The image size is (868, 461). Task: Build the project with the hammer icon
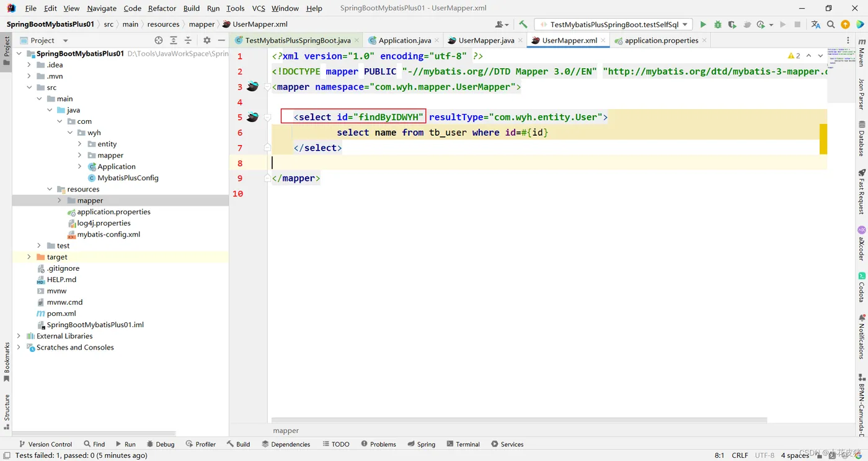pyautogui.click(x=523, y=25)
